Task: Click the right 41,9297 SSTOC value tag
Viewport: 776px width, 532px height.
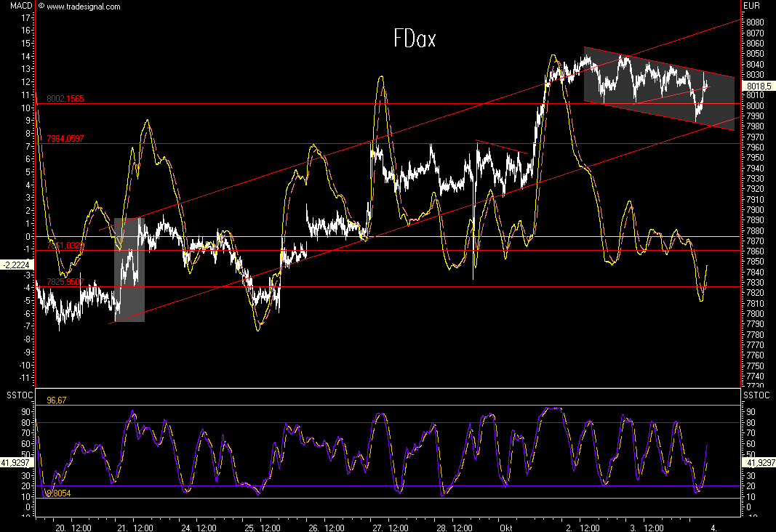Action: tap(757, 462)
